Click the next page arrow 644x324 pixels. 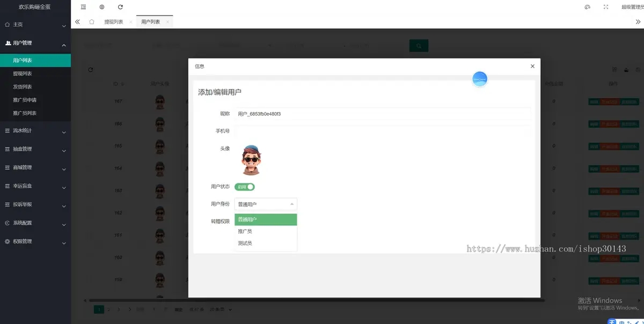(x=130, y=309)
